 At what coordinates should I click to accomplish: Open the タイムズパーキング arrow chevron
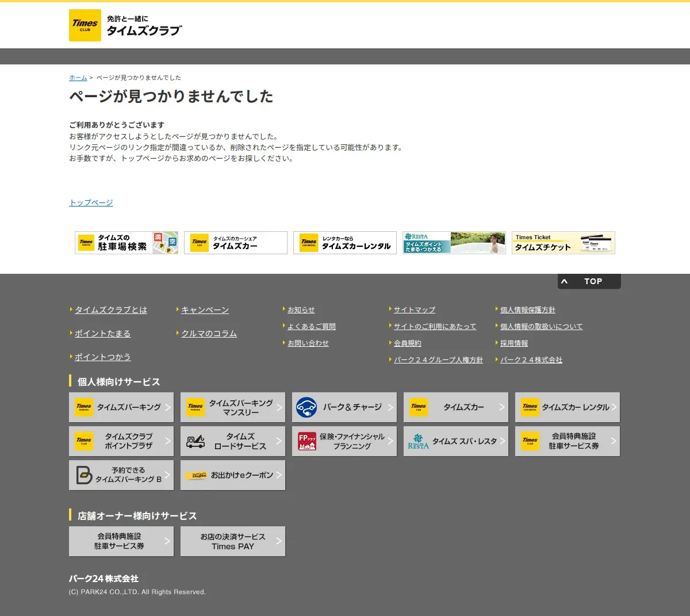coord(168,407)
